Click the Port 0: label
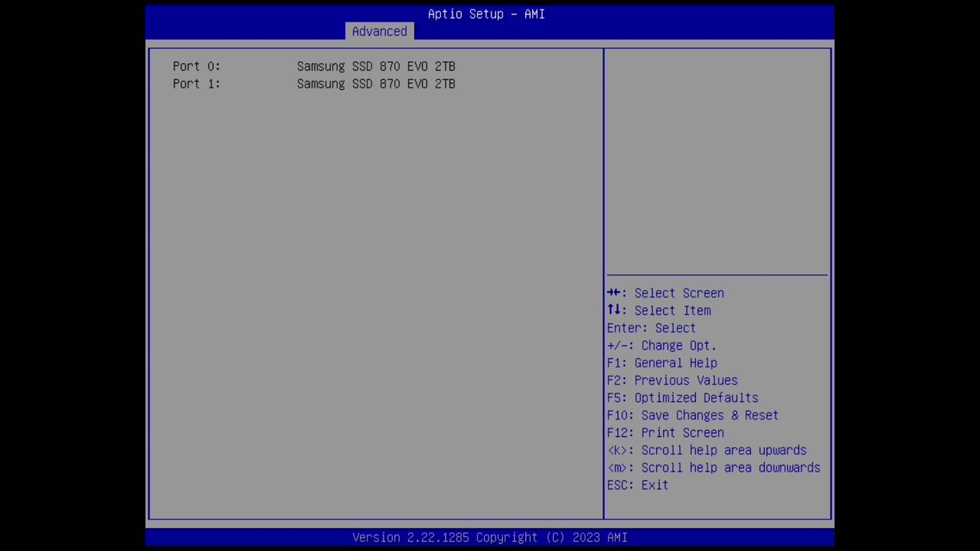 pos(197,67)
